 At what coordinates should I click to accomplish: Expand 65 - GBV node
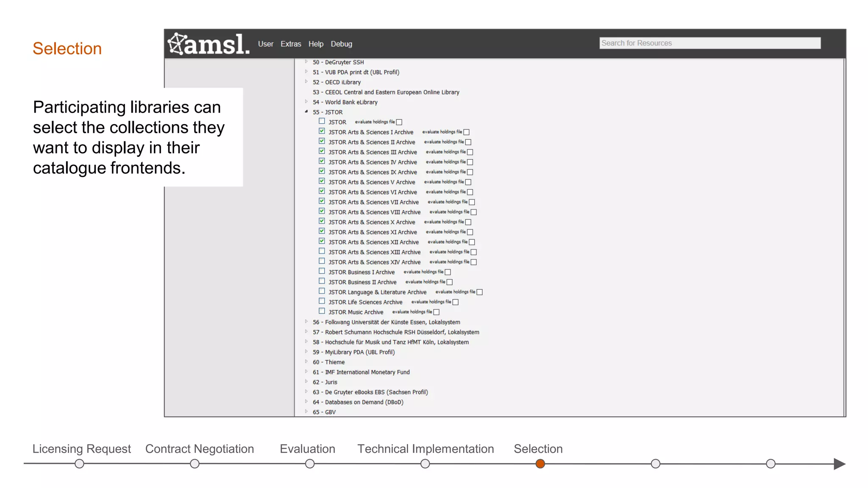coord(306,412)
